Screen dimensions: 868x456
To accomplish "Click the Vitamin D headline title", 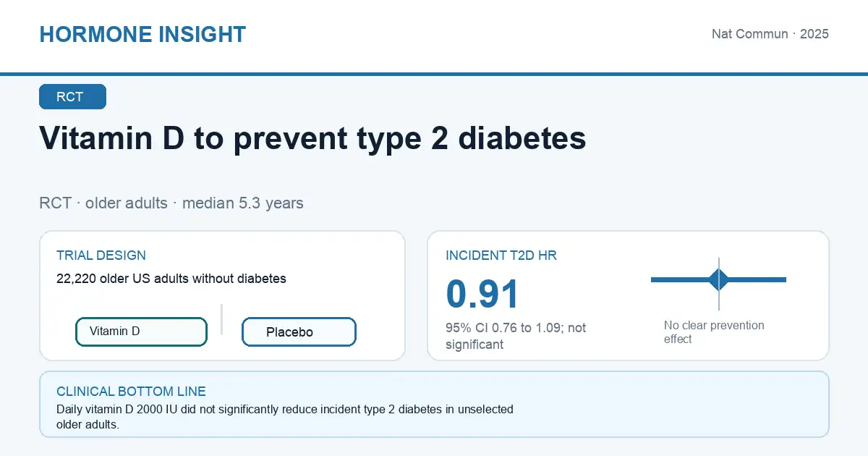I will pos(312,138).
